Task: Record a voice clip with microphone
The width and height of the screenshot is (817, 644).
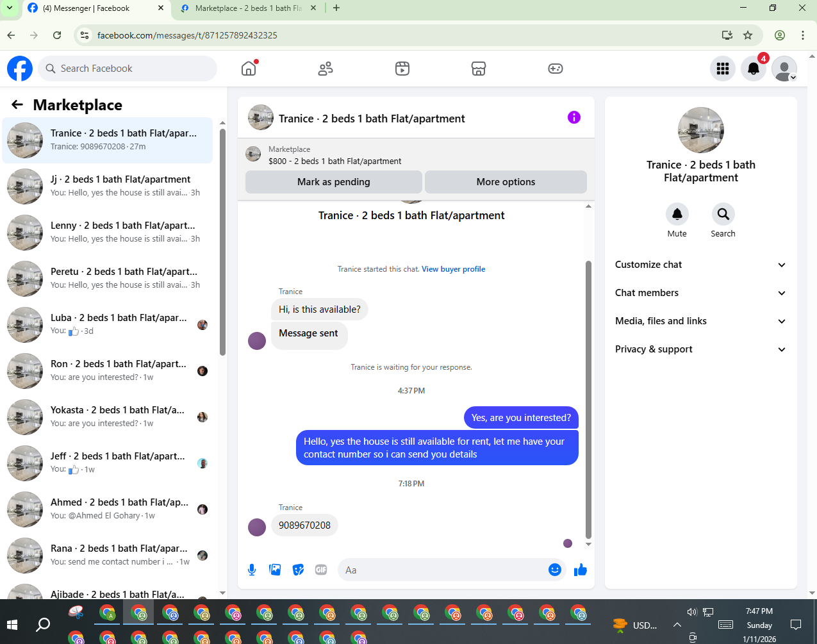Action: pos(252,570)
